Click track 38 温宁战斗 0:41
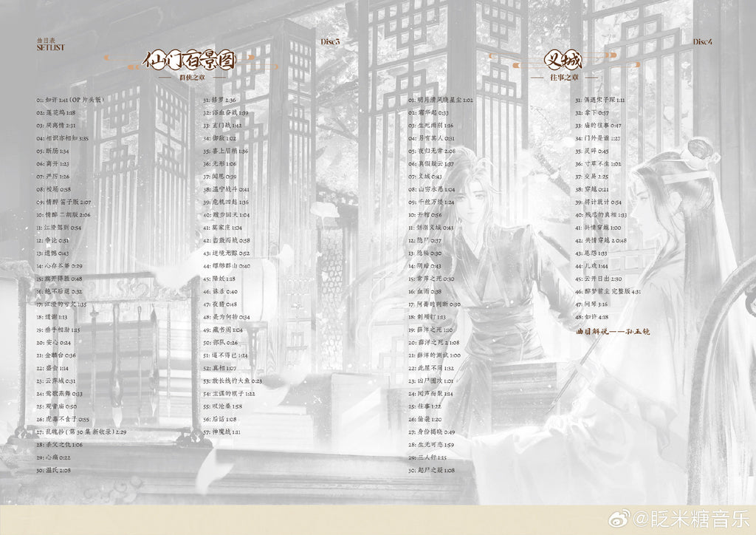 pyautogui.click(x=225, y=189)
